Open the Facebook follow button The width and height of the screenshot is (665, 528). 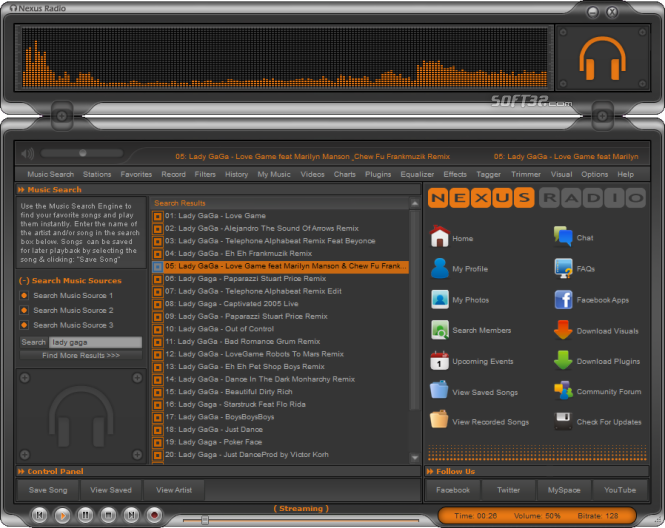[453, 490]
